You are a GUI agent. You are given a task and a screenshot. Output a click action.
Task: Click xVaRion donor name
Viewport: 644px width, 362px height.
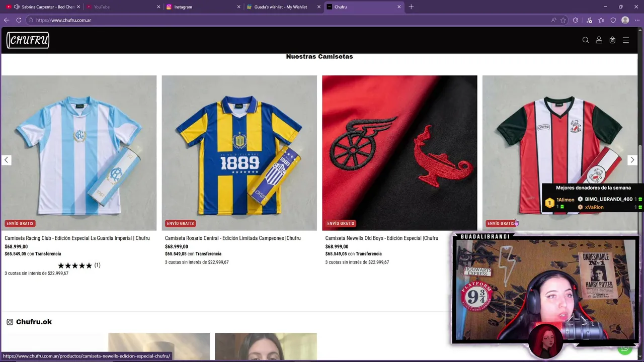594,207
